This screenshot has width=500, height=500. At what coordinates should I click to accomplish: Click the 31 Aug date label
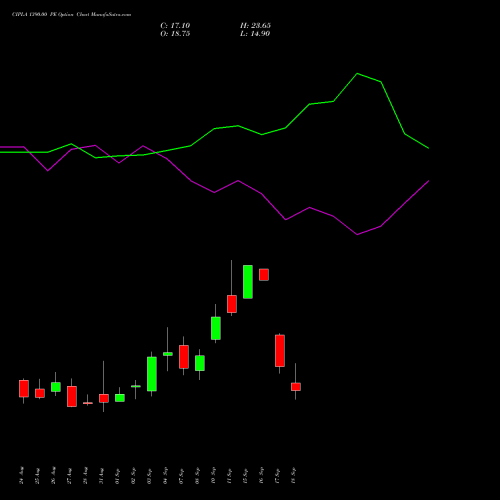102,476
